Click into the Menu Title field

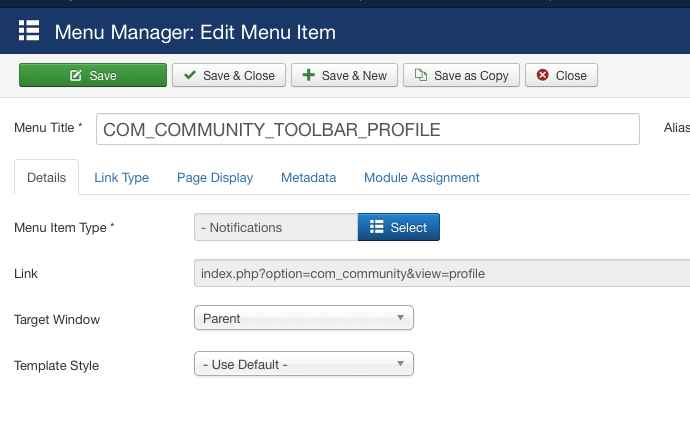click(368, 129)
